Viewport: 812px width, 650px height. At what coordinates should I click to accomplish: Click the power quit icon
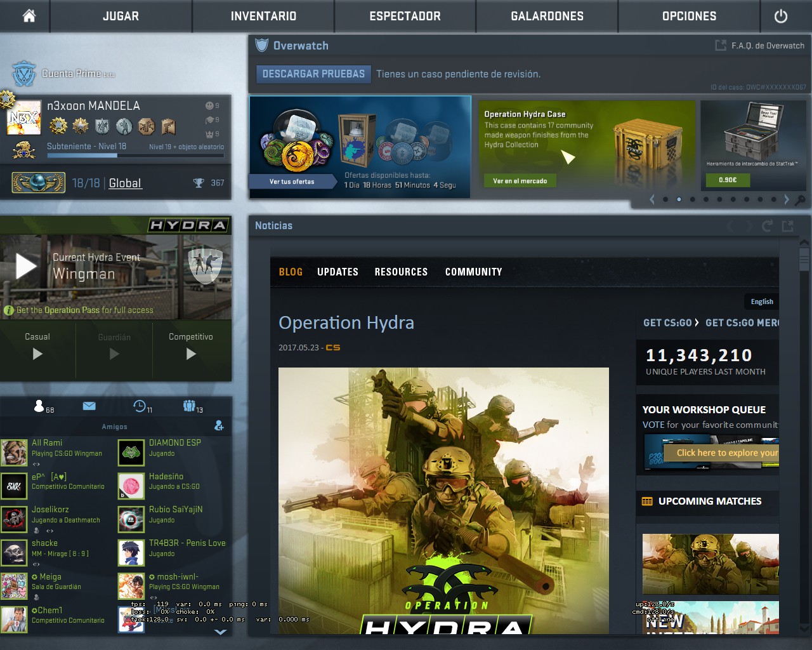tap(781, 16)
